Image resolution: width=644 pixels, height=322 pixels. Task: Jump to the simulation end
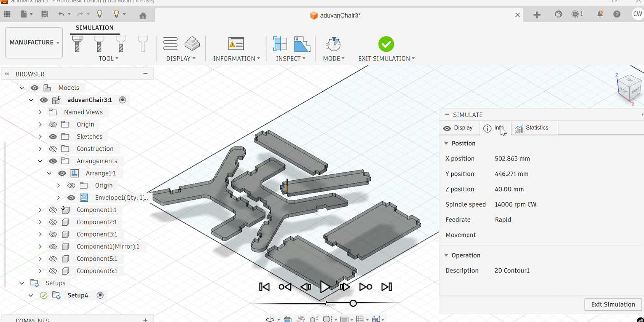(x=386, y=287)
